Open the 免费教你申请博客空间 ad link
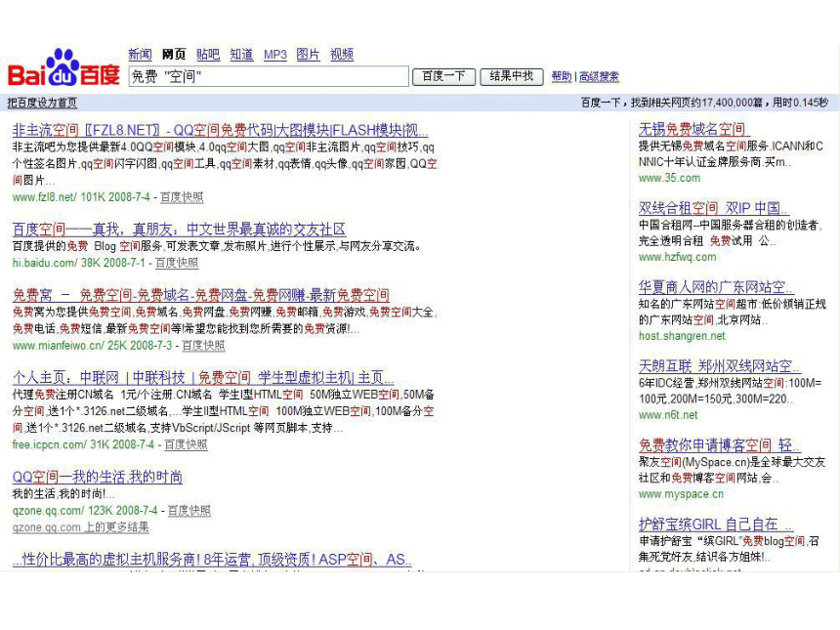840x630 pixels. pyautogui.click(x=720, y=444)
